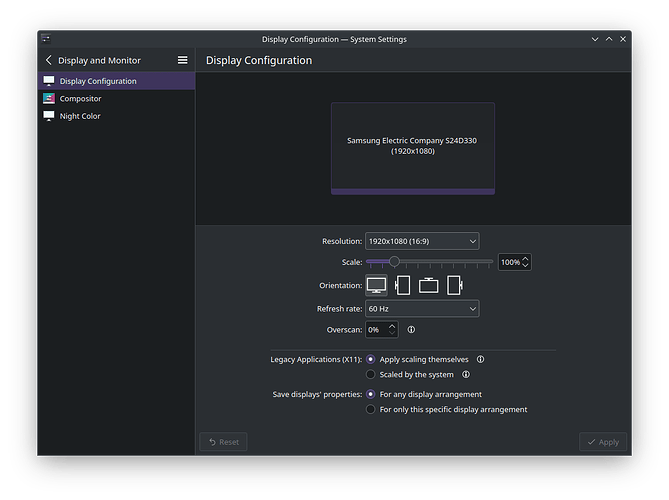
Task: Select the upside-down orientation icon
Action: [429, 285]
